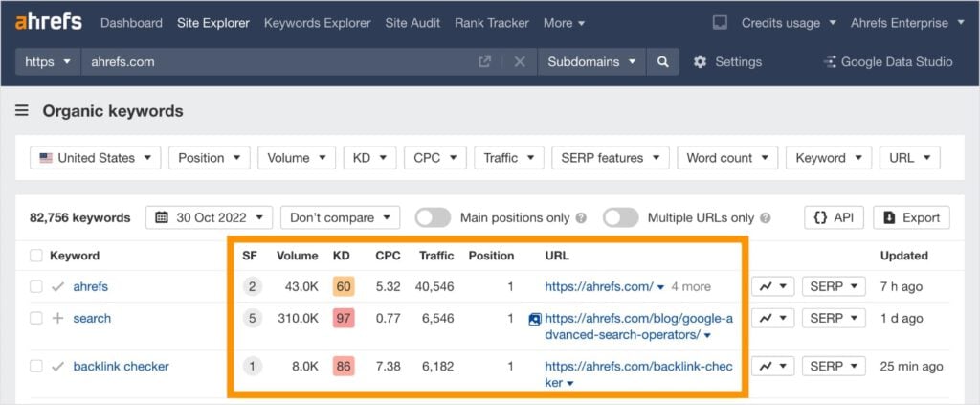Click SF badge 1 in backlink checker row
Image resolution: width=980 pixels, height=405 pixels.
[253, 367]
